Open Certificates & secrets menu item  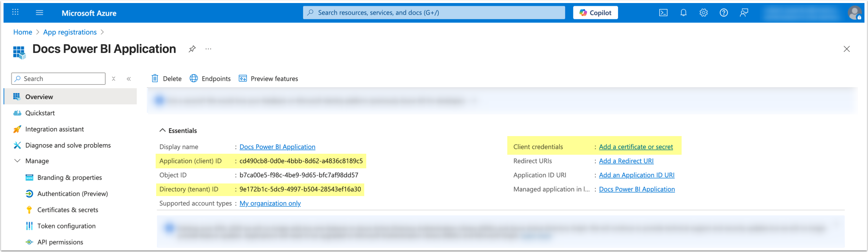pyautogui.click(x=68, y=210)
